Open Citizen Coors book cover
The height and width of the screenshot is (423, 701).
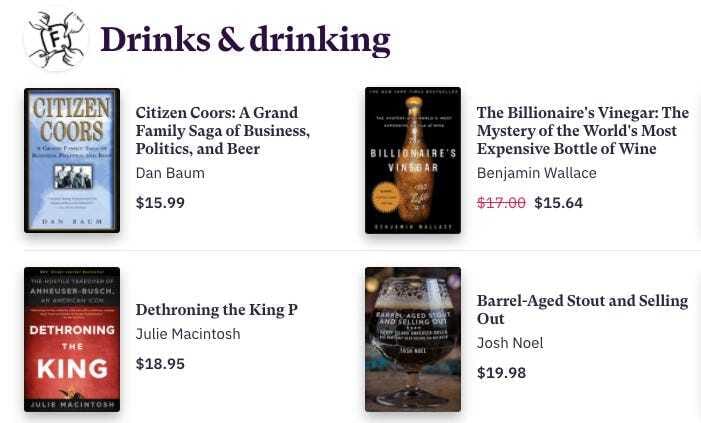tap(72, 160)
